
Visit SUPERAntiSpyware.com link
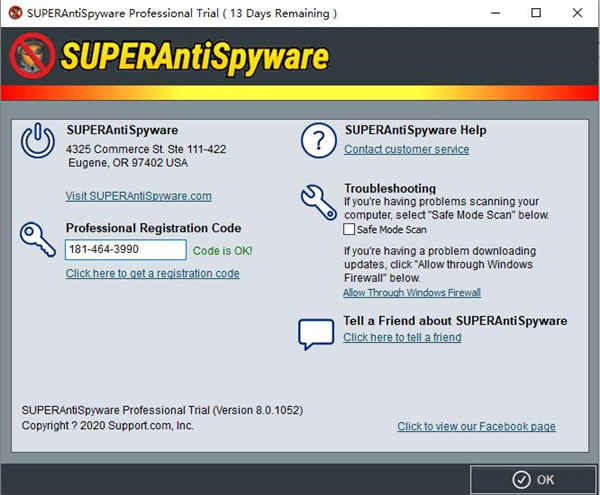[x=139, y=196]
